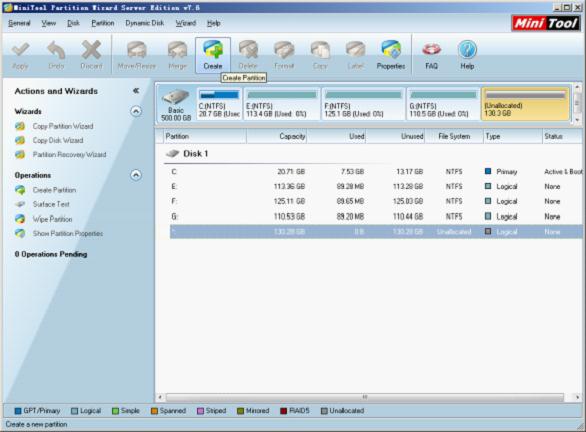This screenshot has width=586, height=432.
Task: Collapse the Wizards section
Action: (x=136, y=111)
